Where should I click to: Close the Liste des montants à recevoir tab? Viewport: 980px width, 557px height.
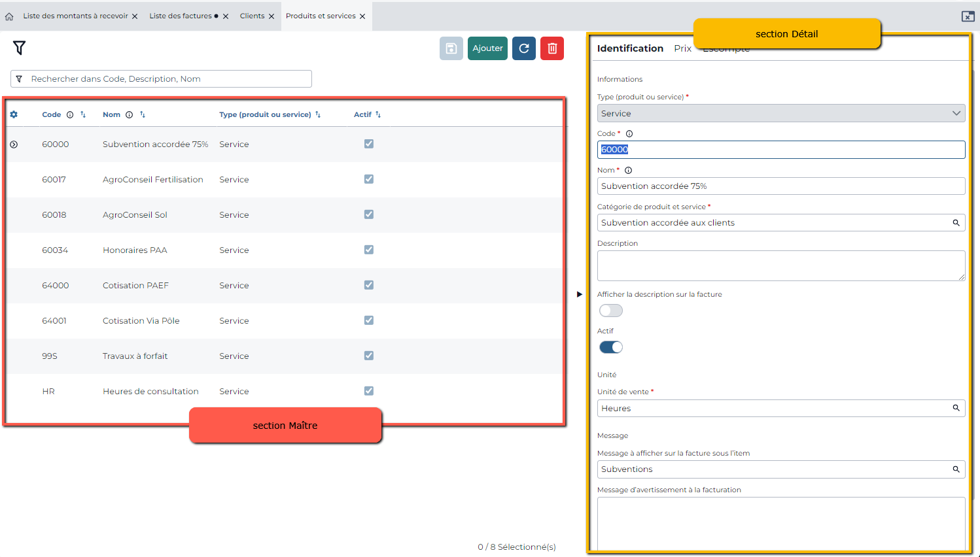point(135,16)
